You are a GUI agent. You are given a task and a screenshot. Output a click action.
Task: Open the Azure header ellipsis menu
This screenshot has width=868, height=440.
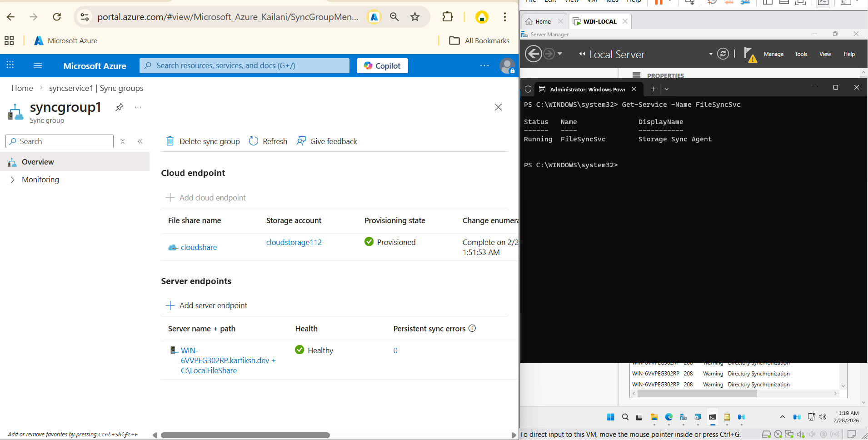pos(484,65)
